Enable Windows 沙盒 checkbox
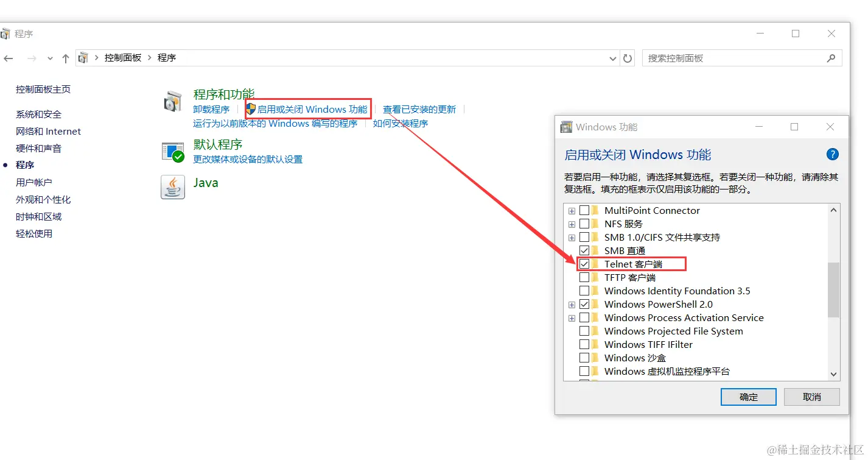 click(584, 358)
